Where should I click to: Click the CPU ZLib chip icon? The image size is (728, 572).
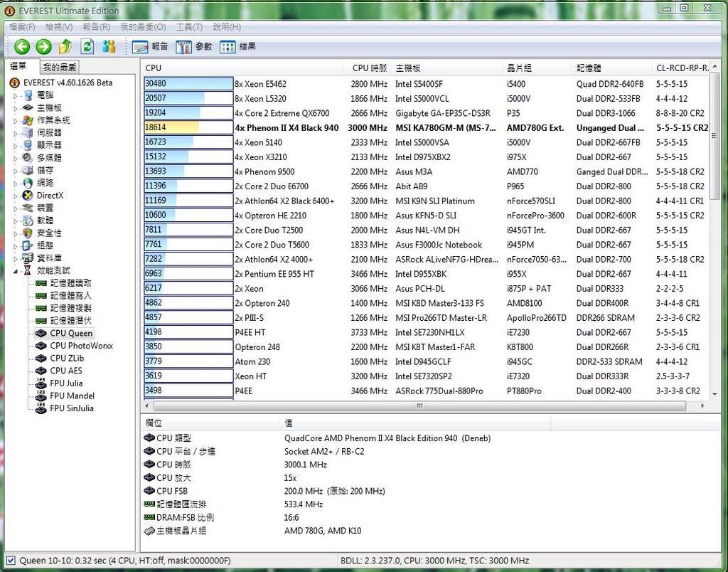(41, 359)
